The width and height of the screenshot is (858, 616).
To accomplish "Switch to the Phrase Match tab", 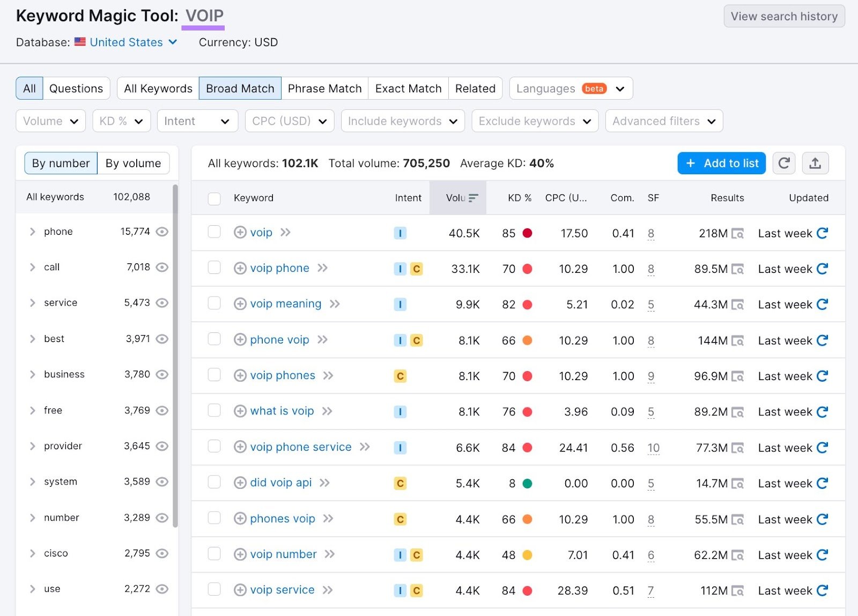I will [324, 88].
